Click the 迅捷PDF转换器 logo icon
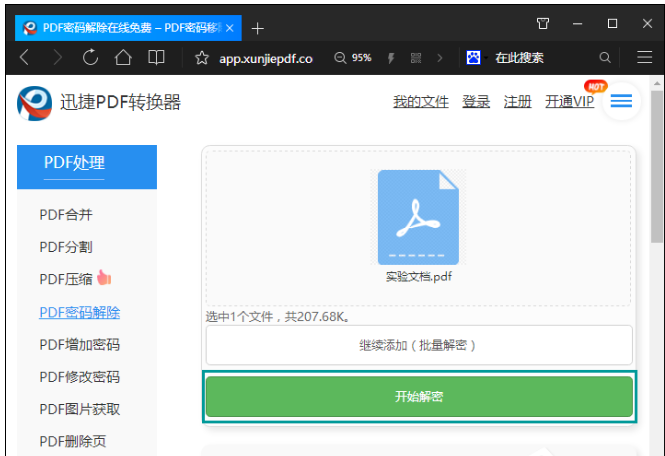The image size is (665, 456). point(34,103)
